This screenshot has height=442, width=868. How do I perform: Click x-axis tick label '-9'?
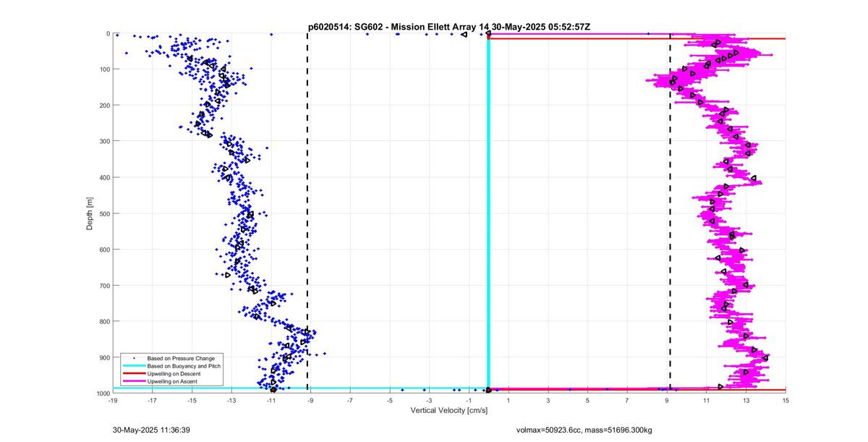[310, 400]
